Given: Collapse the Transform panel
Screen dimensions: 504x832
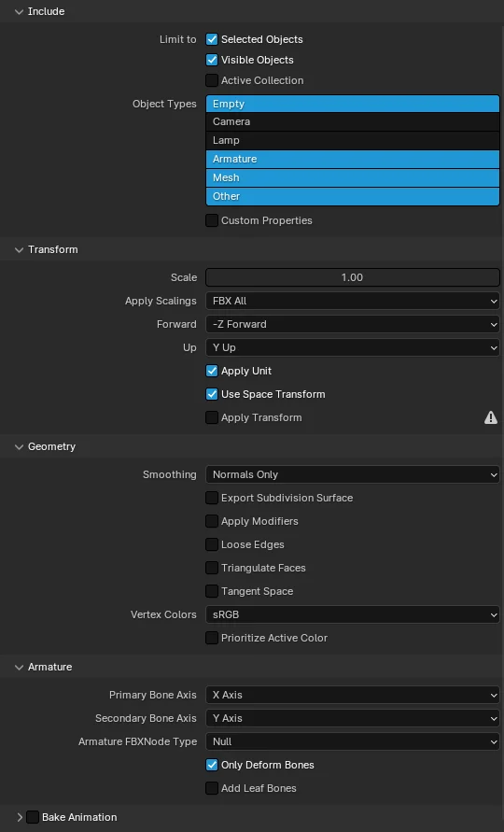Looking at the screenshot, I should tap(19, 249).
